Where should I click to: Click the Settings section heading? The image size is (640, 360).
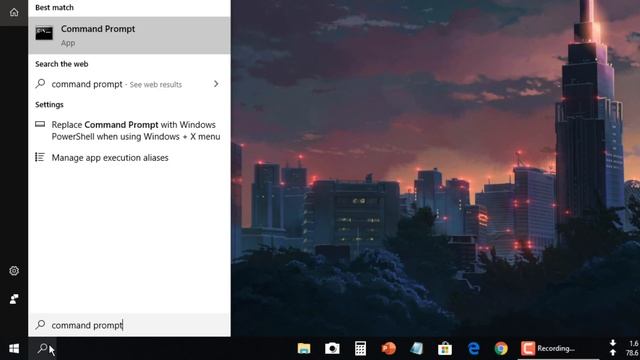pyautogui.click(x=49, y=104)
